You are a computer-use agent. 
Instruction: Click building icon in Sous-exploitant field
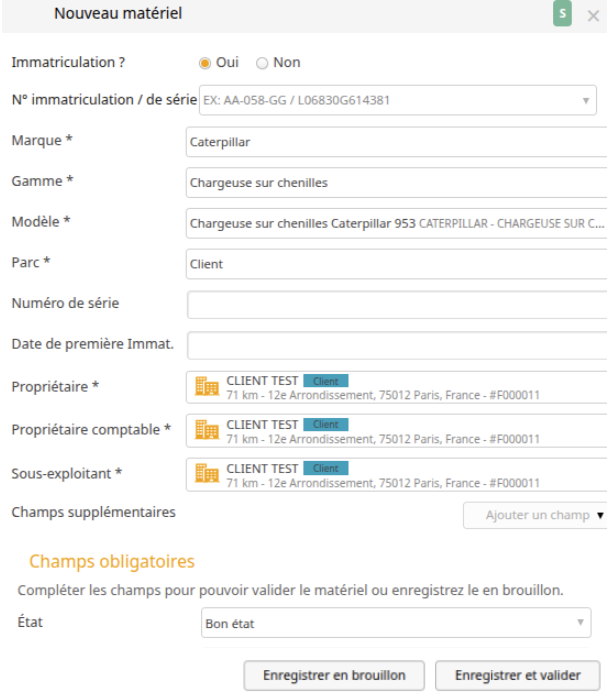207,473
